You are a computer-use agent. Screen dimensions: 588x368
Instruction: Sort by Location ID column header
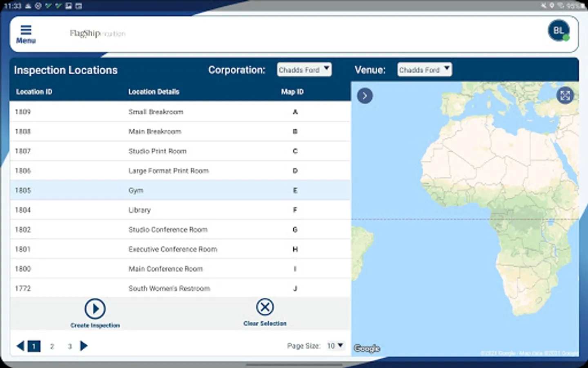point(34,92)
